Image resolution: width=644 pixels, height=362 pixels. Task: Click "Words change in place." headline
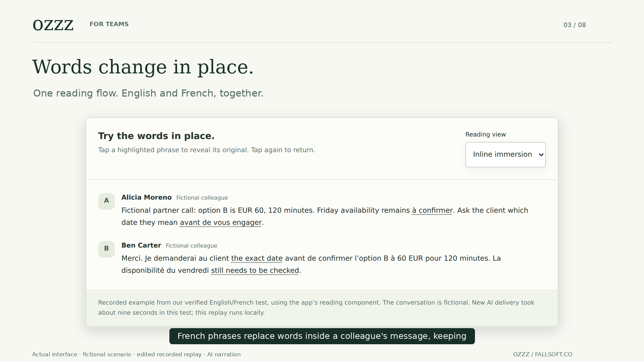[x=143, y=67]
